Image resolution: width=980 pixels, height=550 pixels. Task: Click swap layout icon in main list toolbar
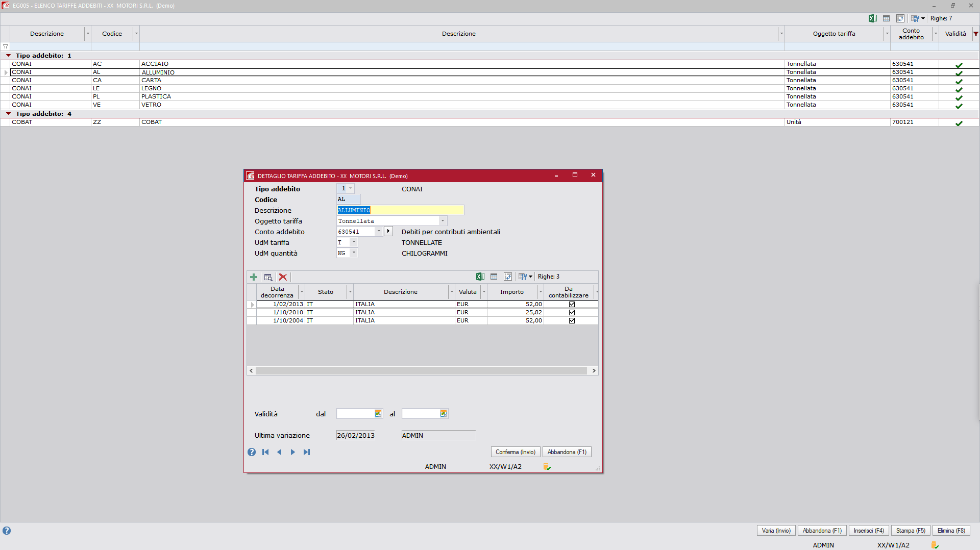pyautogui.click(x=900, y=18)
